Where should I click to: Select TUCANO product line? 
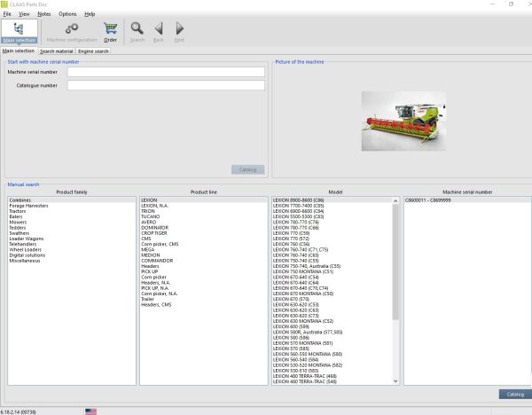204,216
